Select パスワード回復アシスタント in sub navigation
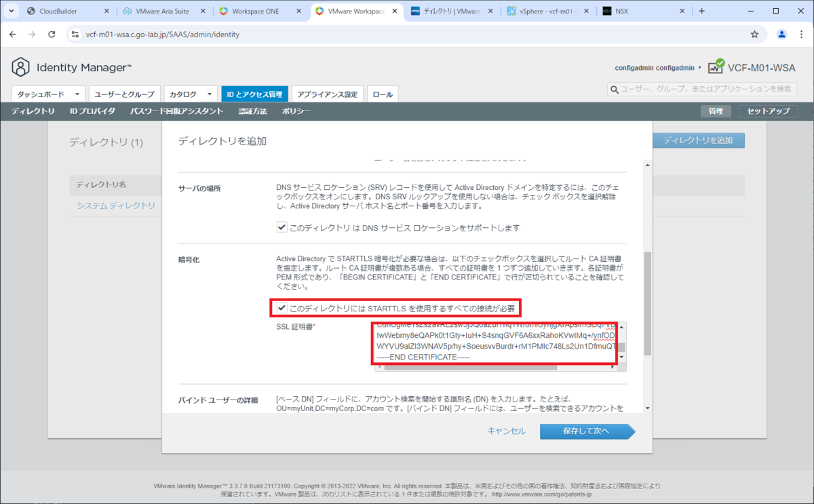814x504 pixels. (176, 111)
